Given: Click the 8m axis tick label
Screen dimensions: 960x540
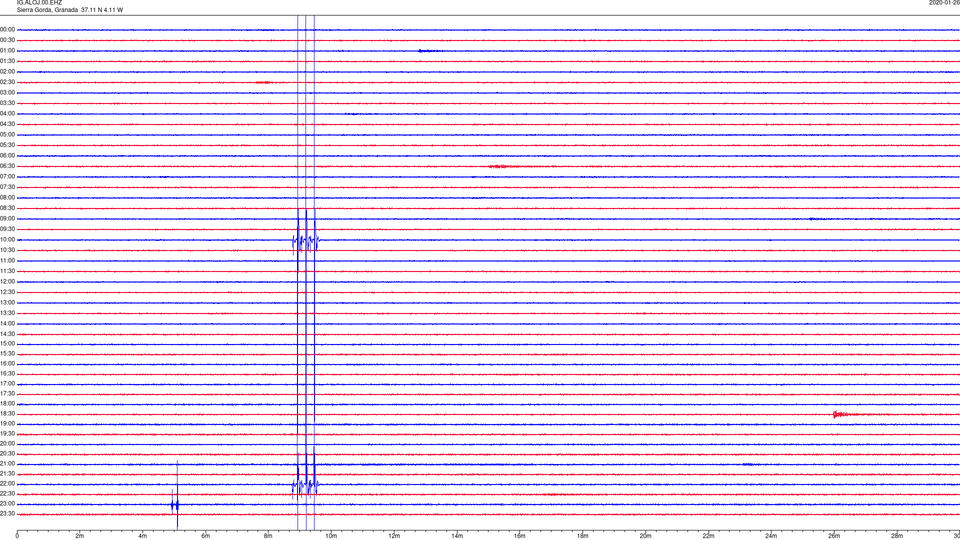Looking at the screenshot, I should click(268, 536).
